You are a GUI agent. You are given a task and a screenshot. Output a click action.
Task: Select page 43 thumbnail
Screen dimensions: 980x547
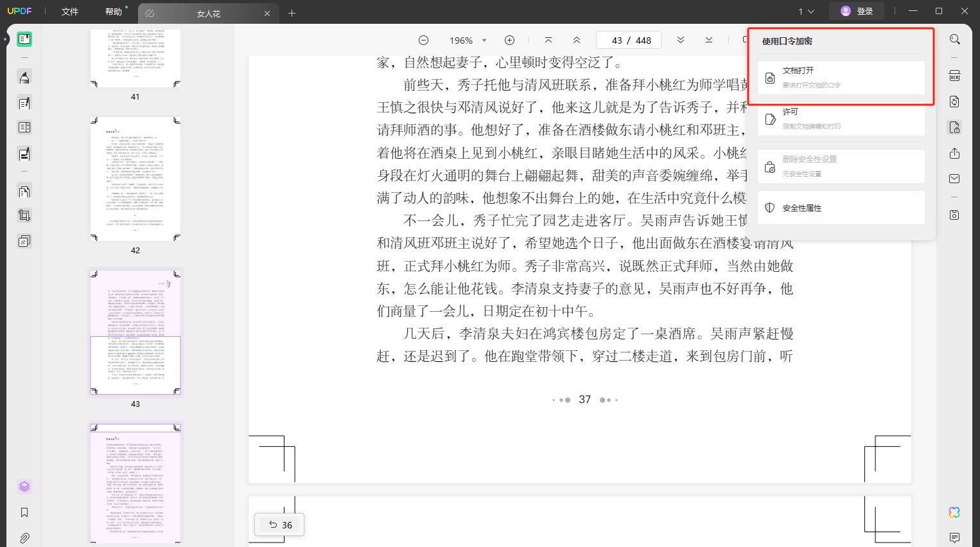136,332
